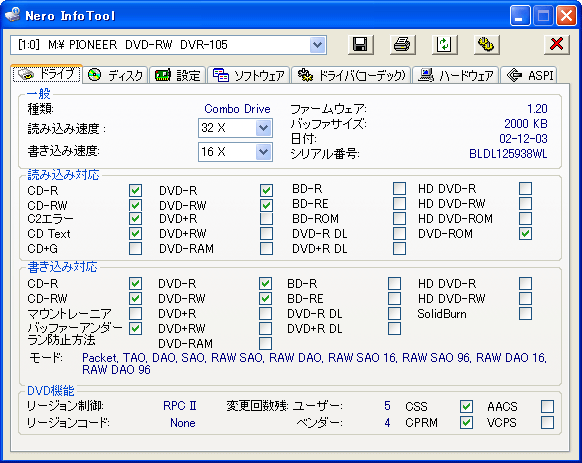
Task: Click the Nero InfoTool title bar icon
Action: pos(13,15)
